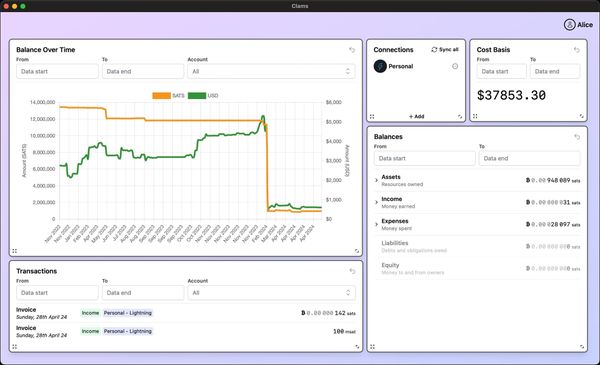Click the macOS green zoom window button

coord(23,6)
